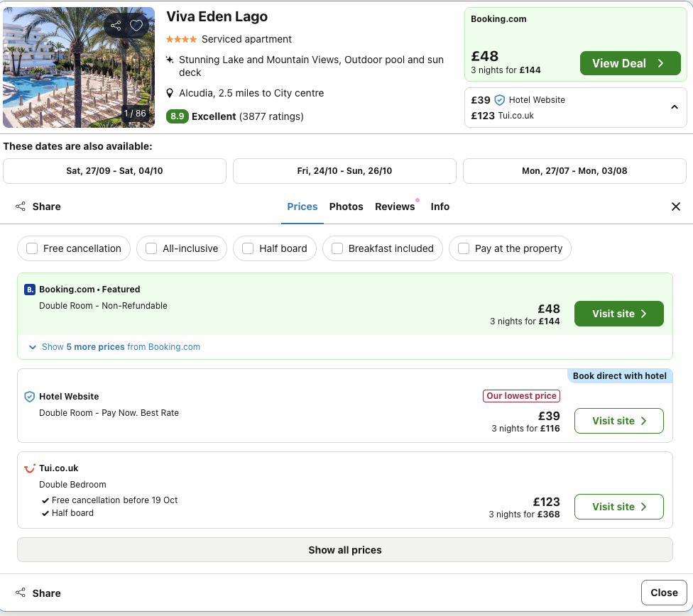Expand Show 5 more prices from Booking.com
The height and width of the screenshot is (616, 693).
click(114, 347)
